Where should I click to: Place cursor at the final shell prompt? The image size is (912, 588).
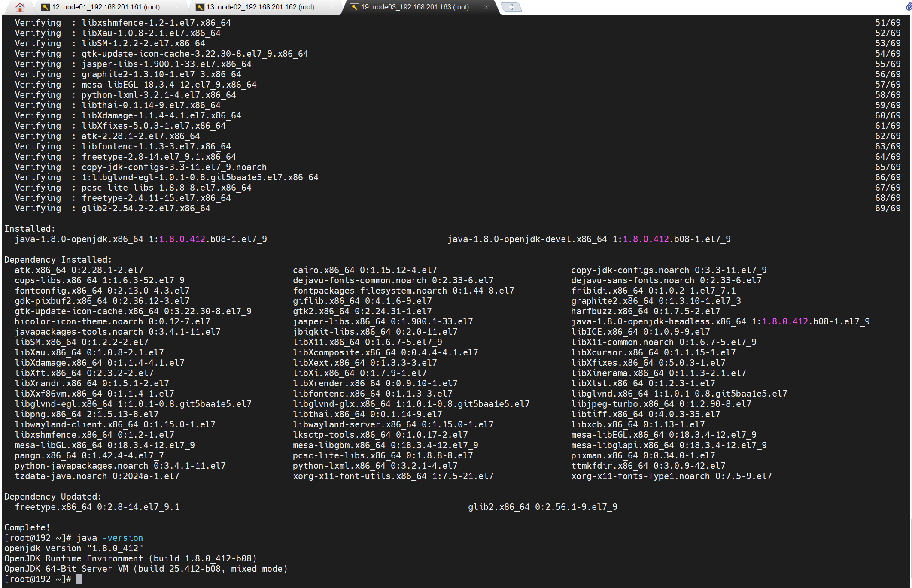79,579
